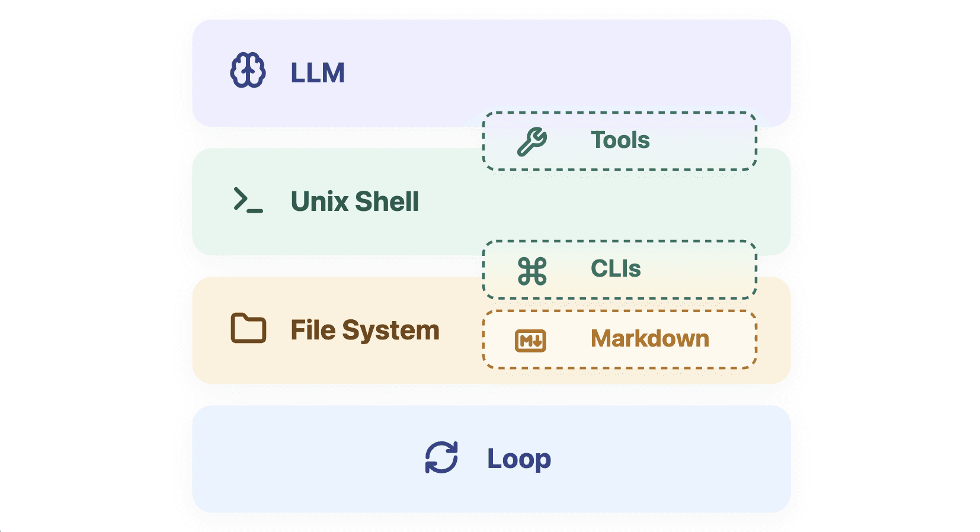This screenshot has width=980, height=532.
Task: Select the CLIs label text
Action: pos(616,269)
